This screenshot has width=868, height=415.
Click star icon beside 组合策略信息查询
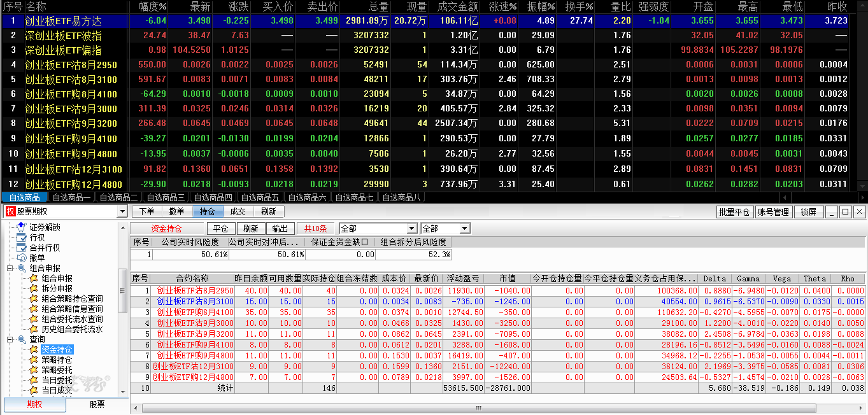coord(34,309)
